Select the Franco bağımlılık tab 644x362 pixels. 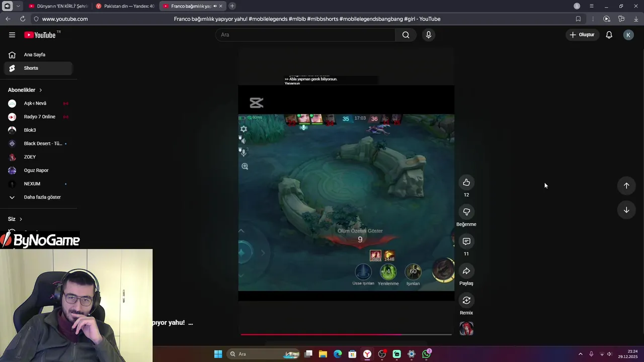coord(191,6)
